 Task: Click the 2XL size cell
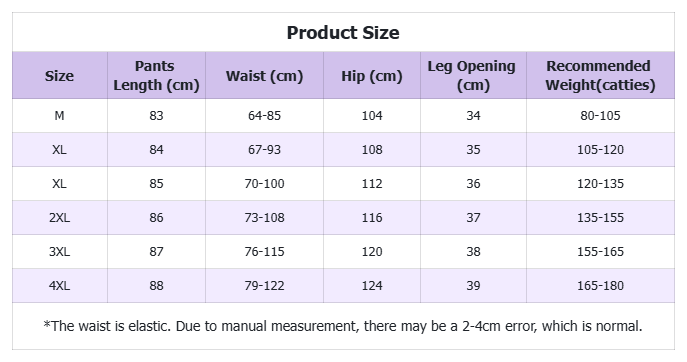60,218
